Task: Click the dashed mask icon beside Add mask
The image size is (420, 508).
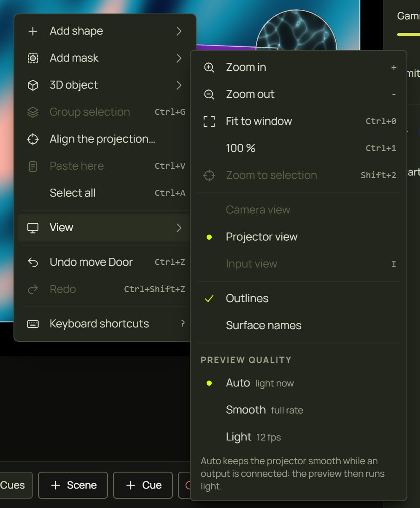Action: [33, 58]
